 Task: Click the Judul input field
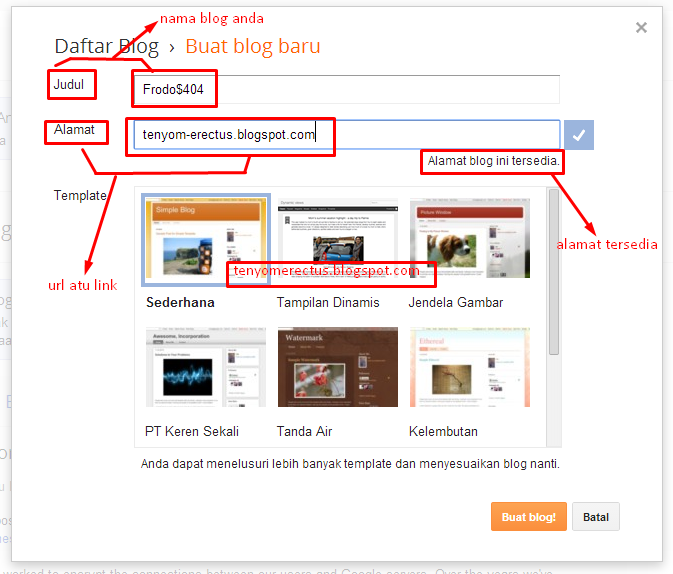coord(347,89)
